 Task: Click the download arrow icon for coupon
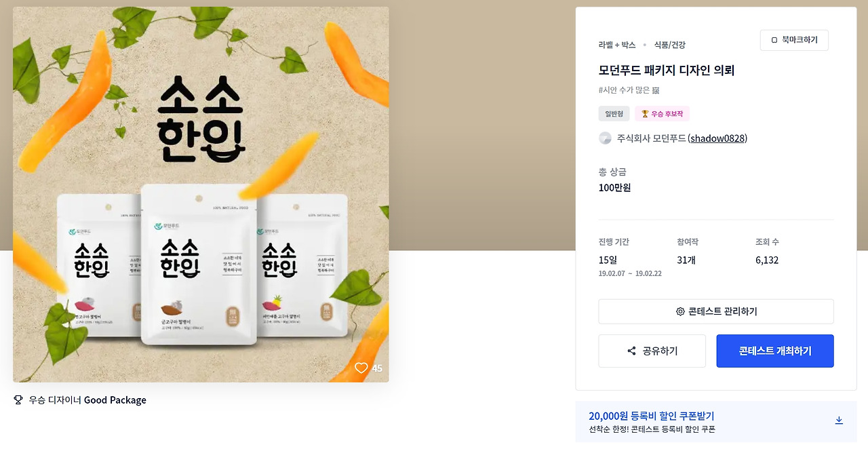point(839,421)
